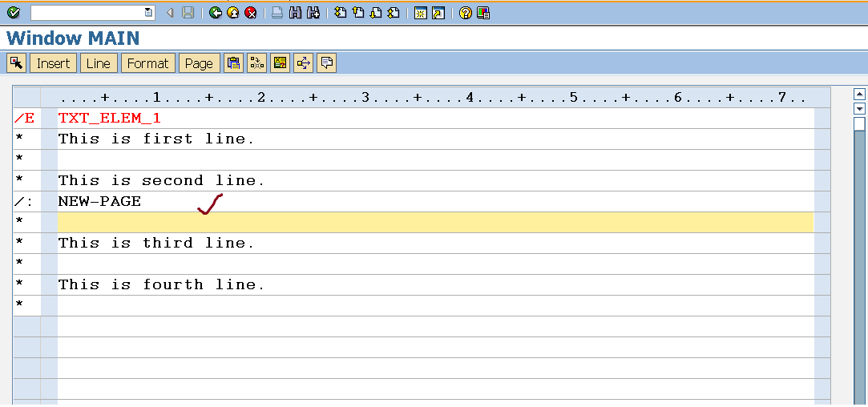Viewport: 868px width, 407px height.
Task: Click the green Enter checkmark icon
Action: click(13, 12)
